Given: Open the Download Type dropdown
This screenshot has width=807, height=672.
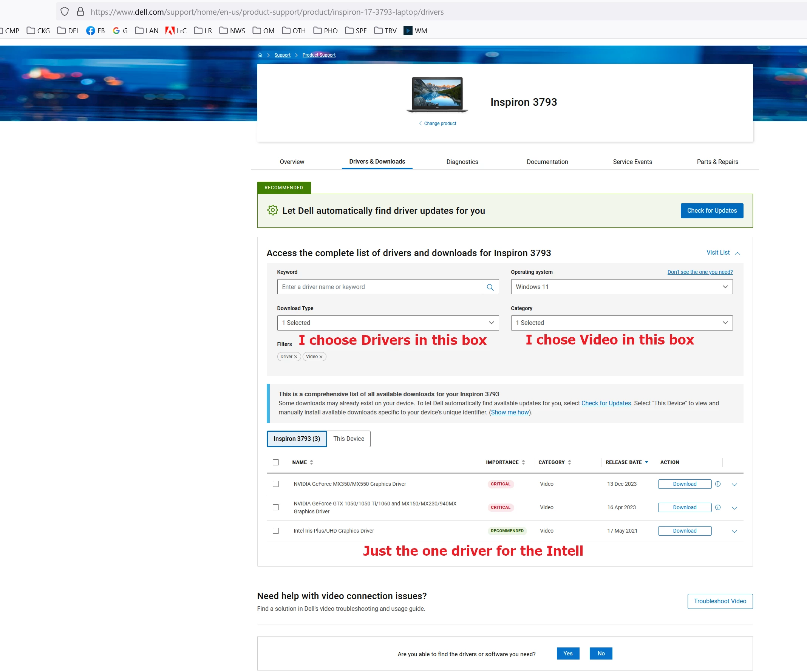Looking at the screenshot, I should click(388, 323).
